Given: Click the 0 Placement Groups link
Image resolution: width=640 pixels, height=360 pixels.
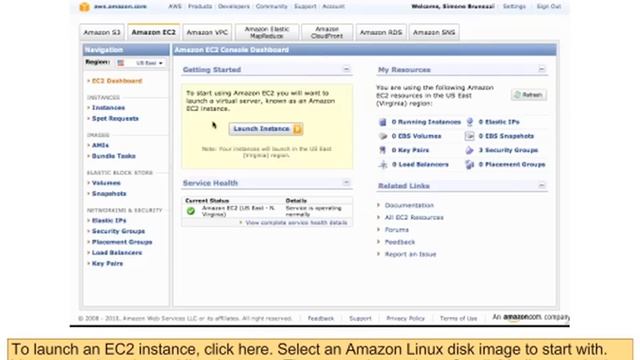Looking at the screenshot, I should point(512,164).
